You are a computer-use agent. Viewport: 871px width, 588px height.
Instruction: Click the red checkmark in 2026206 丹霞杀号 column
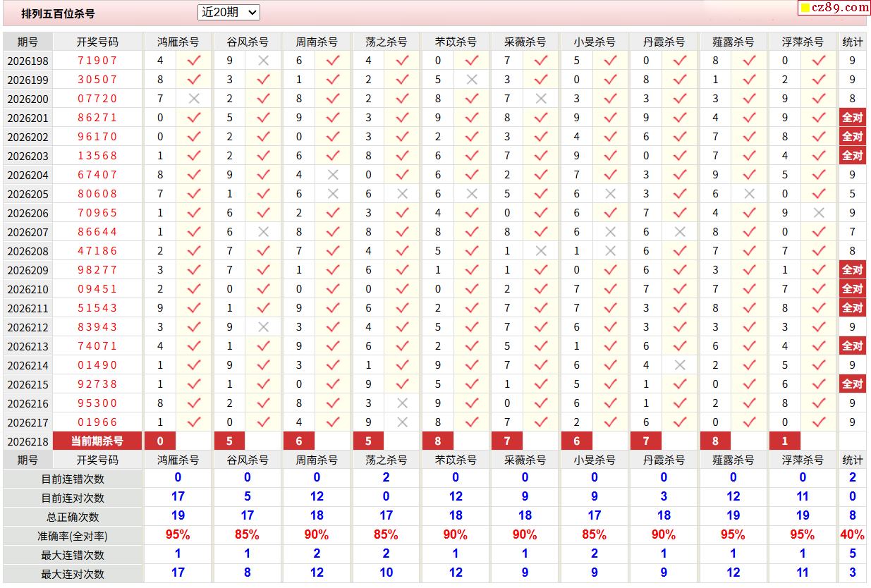pyautogui.click(x=680, y=213)
